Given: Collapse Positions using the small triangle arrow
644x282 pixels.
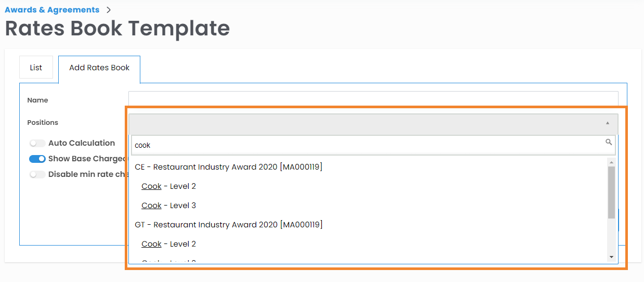Looking at the screenshot, I should click(x=607, y=123).
